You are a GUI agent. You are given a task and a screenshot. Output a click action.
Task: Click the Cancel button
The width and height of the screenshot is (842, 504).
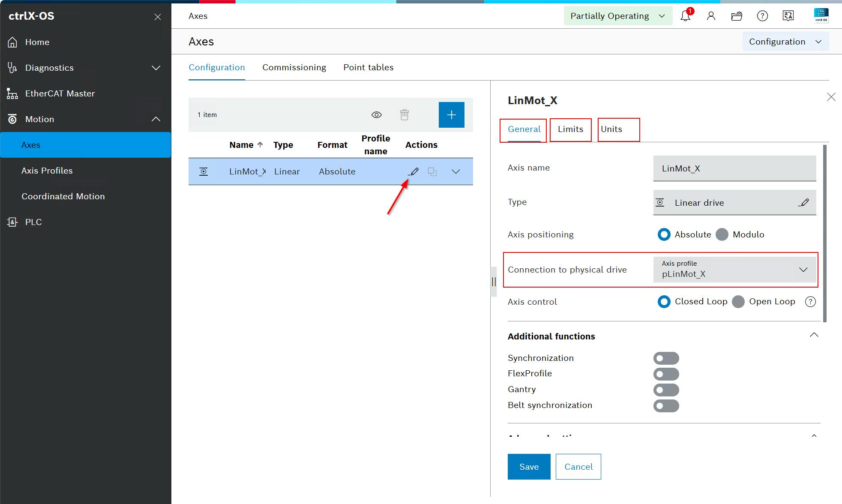[578, 467]
